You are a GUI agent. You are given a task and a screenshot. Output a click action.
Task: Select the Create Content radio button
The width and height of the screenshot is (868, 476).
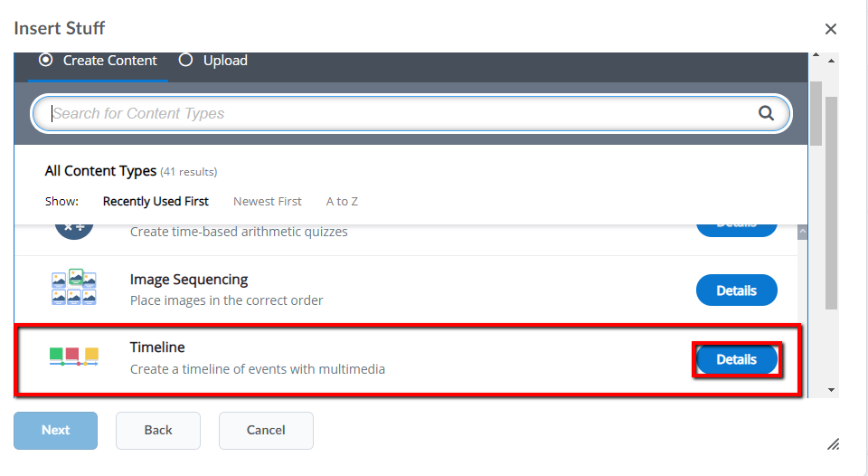click(x=46, y=60)
